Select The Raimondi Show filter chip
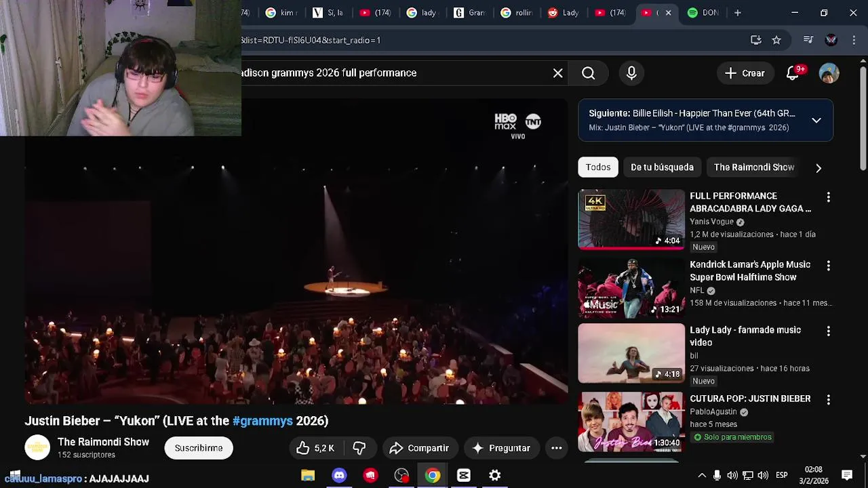Viewport: 868px width, 488px height. tap(753, 167)
